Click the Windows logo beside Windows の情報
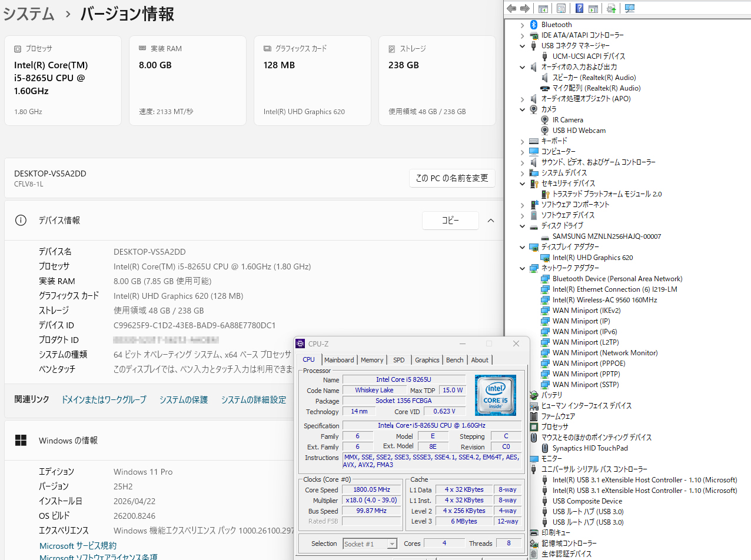751x560 pixels. (x=21, y=441)
